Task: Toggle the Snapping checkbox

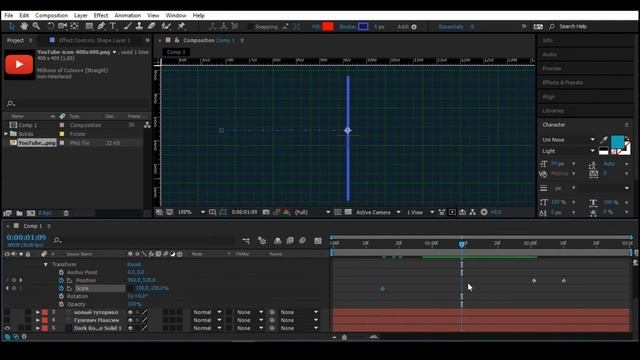Action: click(251, 27)
